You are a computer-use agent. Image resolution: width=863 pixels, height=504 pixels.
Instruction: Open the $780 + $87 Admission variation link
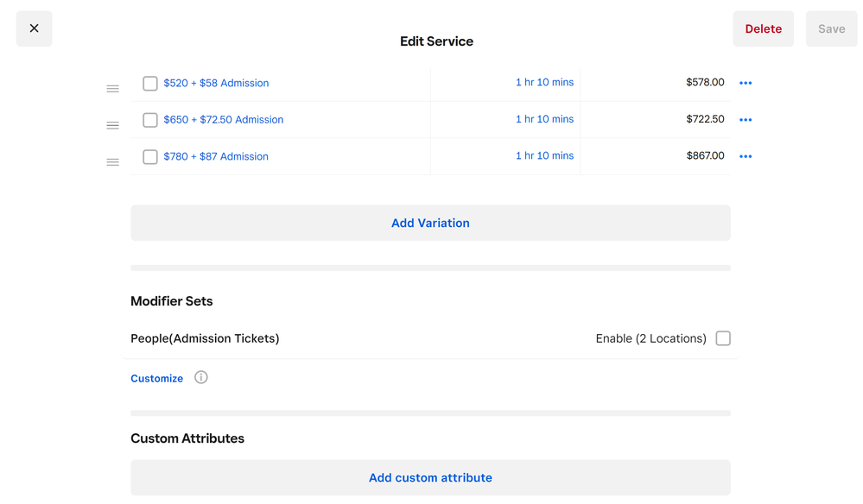pyautogui.click(x=216, y=157)
